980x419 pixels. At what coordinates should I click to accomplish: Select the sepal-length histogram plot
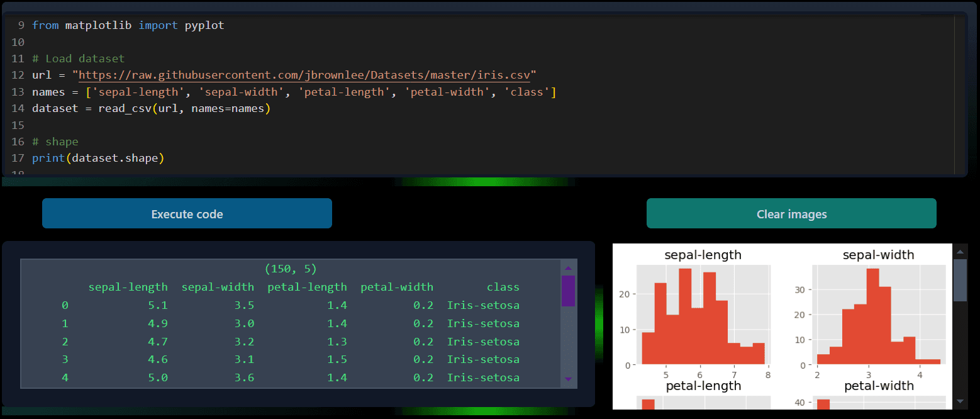[x=703, y=315]
